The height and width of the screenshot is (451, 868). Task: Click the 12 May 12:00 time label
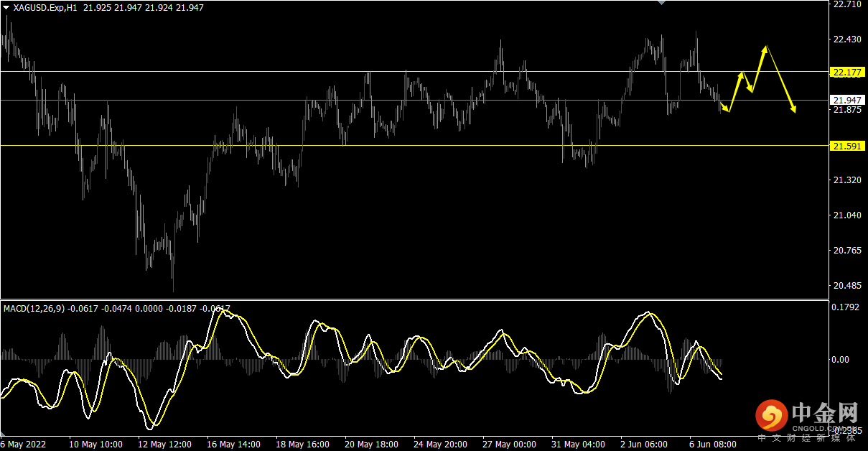coord(164,445)
